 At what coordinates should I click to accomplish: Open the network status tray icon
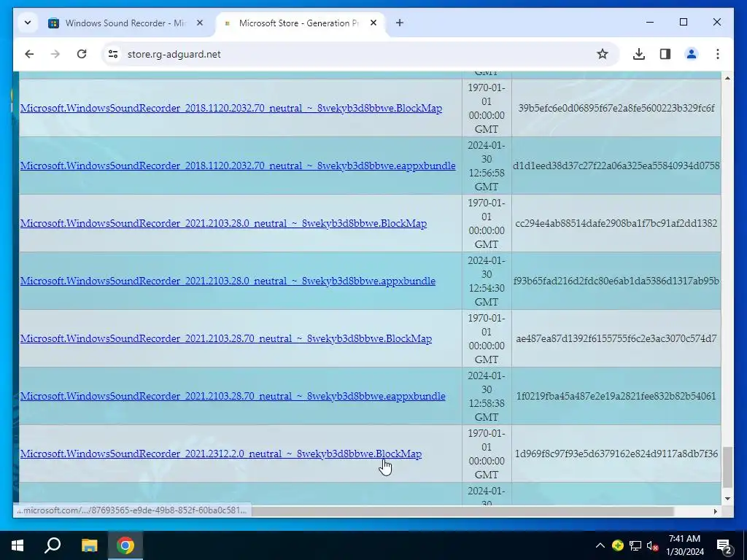(635, 545)
